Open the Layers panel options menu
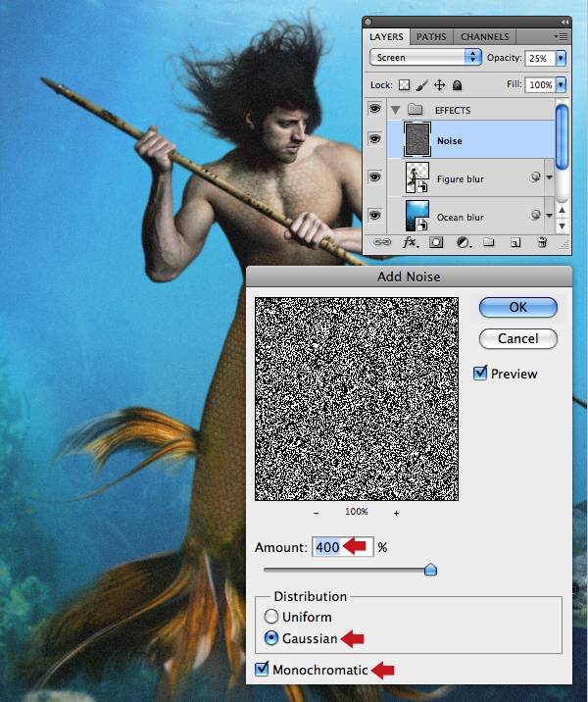Image resolution: width=588 pixels, height=702 pixels. [561, 36]
